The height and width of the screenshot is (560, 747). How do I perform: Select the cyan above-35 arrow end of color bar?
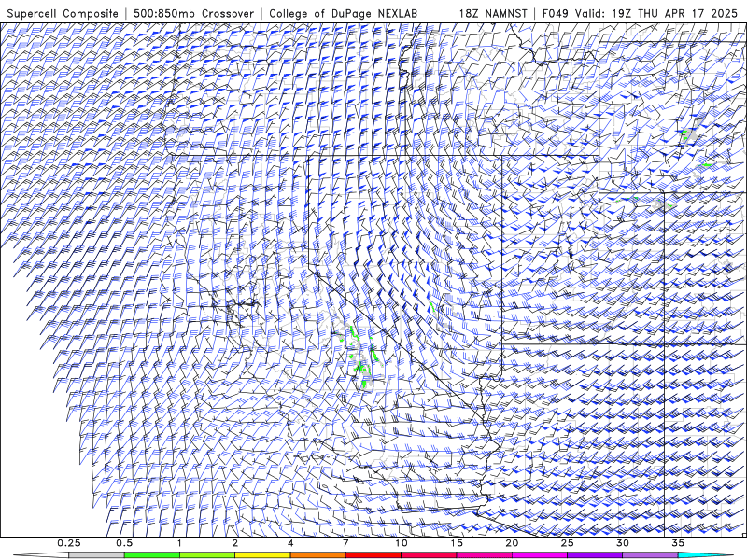706,555
